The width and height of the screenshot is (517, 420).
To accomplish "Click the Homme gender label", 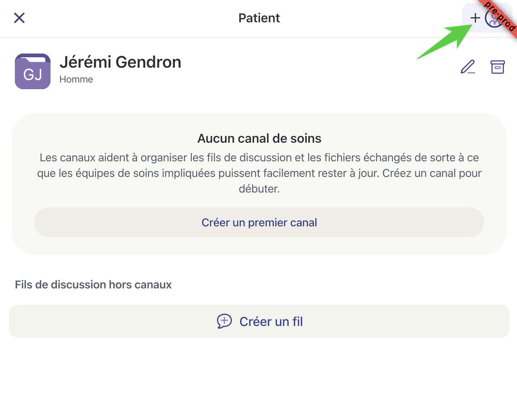I will (76, 79).
